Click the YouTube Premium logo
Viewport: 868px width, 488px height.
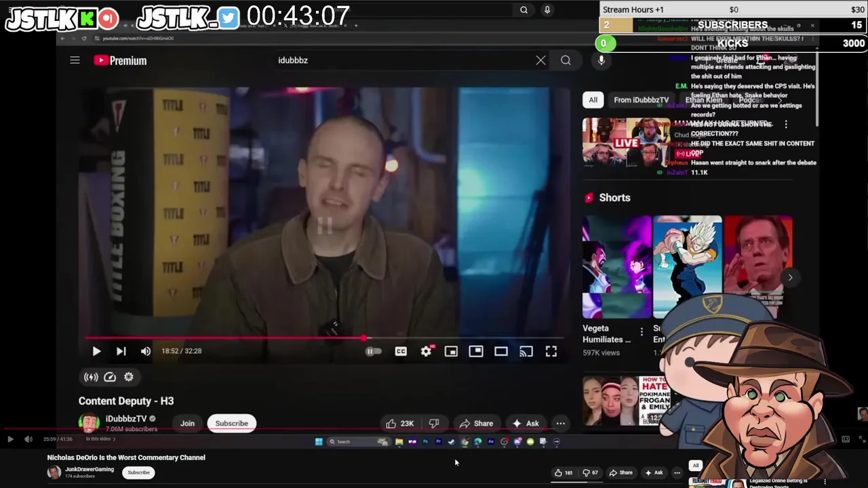tap(120, 60)
